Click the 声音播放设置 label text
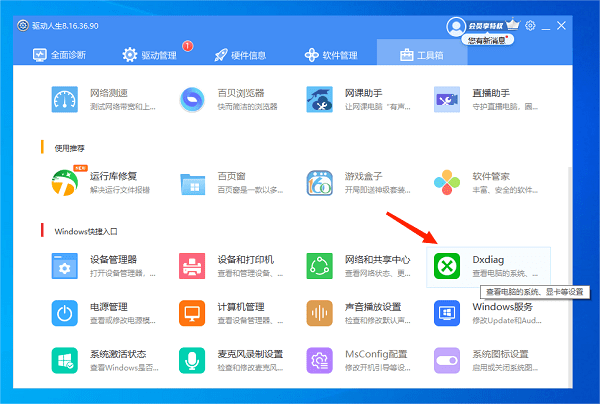This screenshot has height=404, width=600. pos(373,307)
